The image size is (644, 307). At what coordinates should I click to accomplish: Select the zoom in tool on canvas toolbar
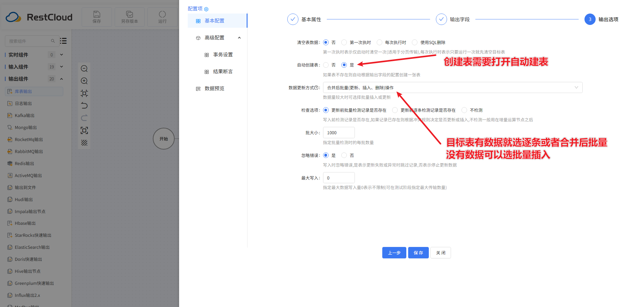point(84,81)
